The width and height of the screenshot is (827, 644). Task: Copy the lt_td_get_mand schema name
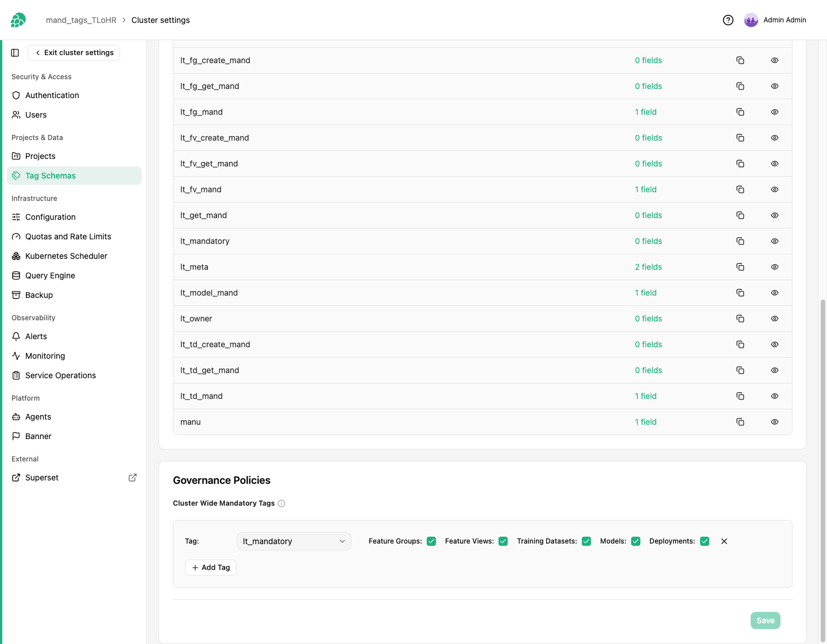point(740,370)
